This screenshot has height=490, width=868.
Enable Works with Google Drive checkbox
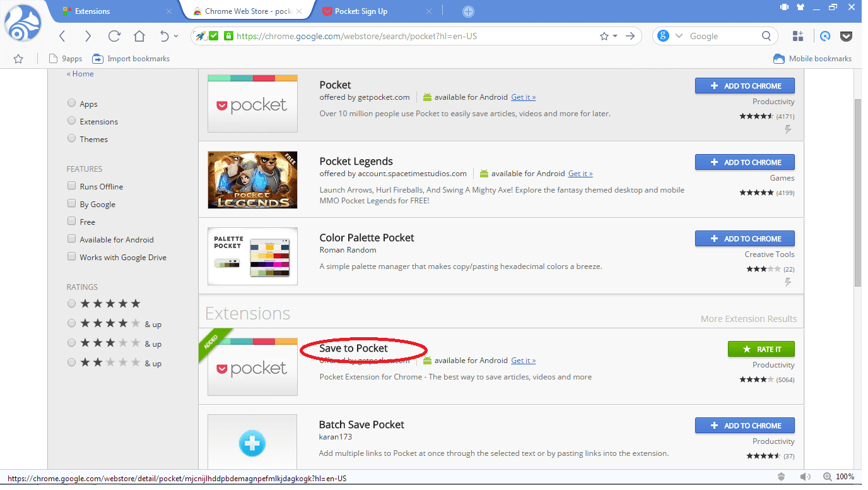coord(71,257)
